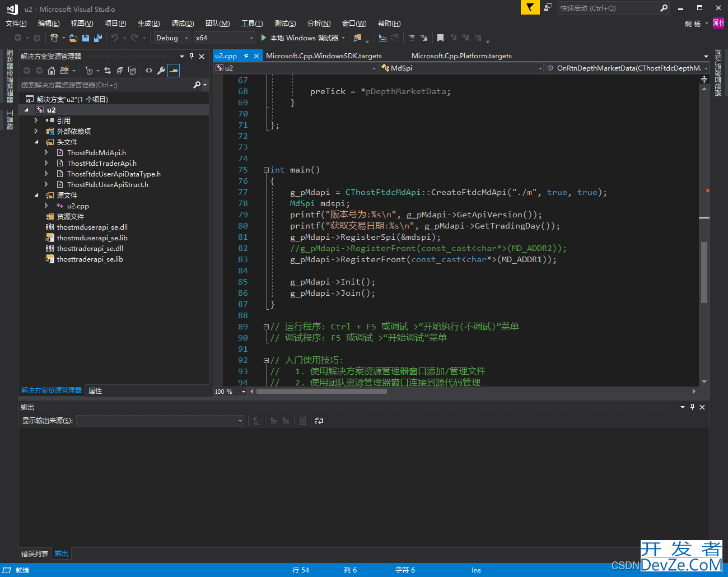
Task: Click the View Code icon in Solution Explorer
Action: pos(149,70)
